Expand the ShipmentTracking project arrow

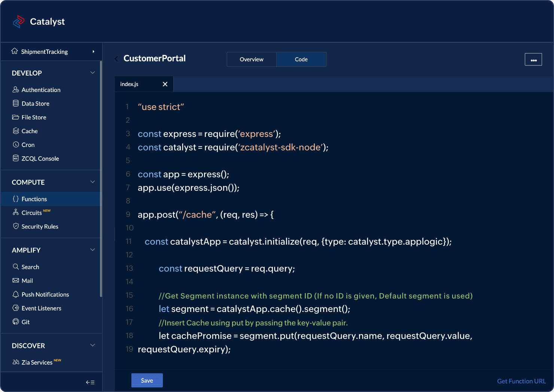[93, 52]
